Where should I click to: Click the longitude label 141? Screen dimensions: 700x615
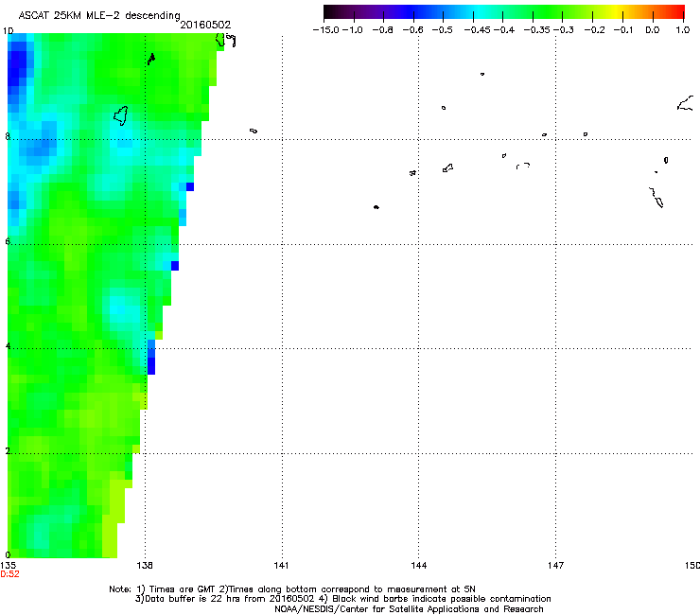tap(281, 566)
